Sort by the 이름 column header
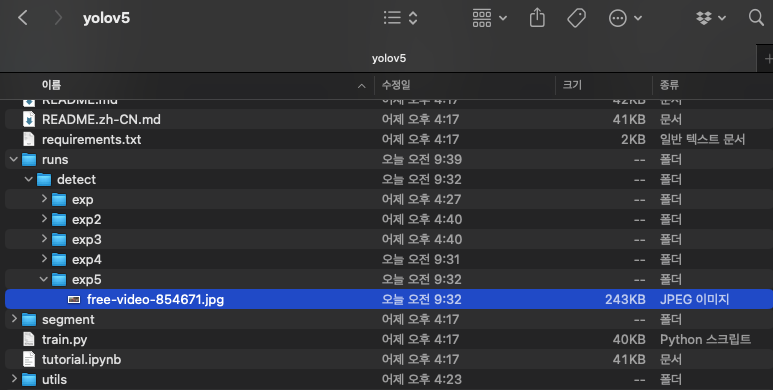Image resolution: width=773 pixels, height=390 pixels. click(51, 85)
